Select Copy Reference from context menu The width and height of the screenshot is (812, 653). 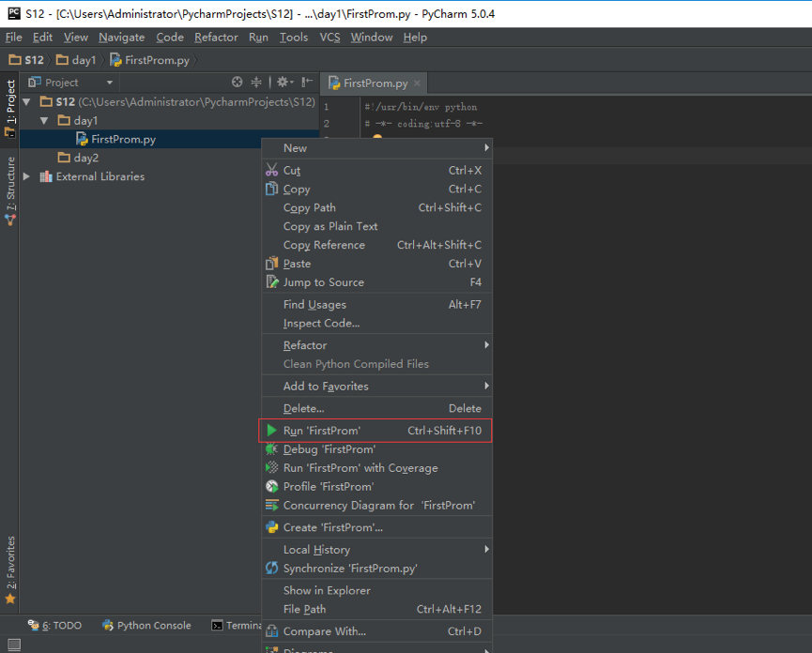point(377,245)
